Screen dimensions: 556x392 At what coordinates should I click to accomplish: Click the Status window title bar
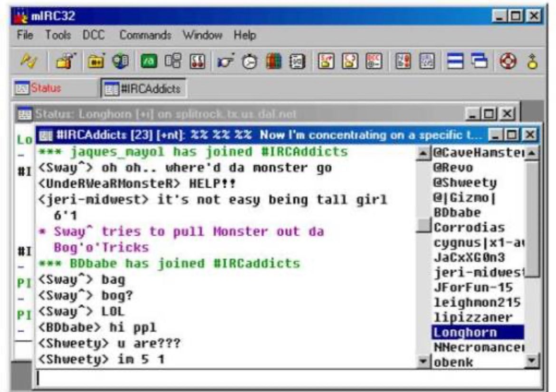coord(268,114)
